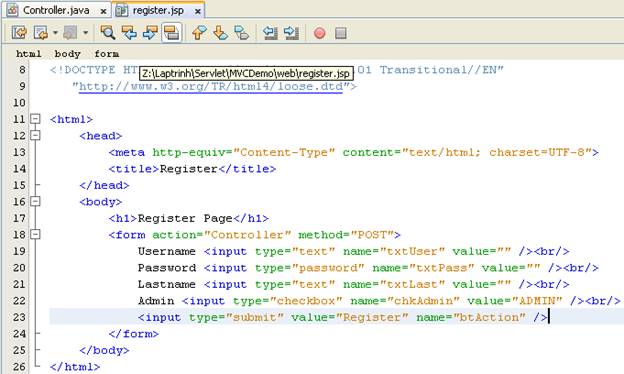Screen dimensions: 624x374
Task: Close the register.jsp tab
Action: (197, 12)
